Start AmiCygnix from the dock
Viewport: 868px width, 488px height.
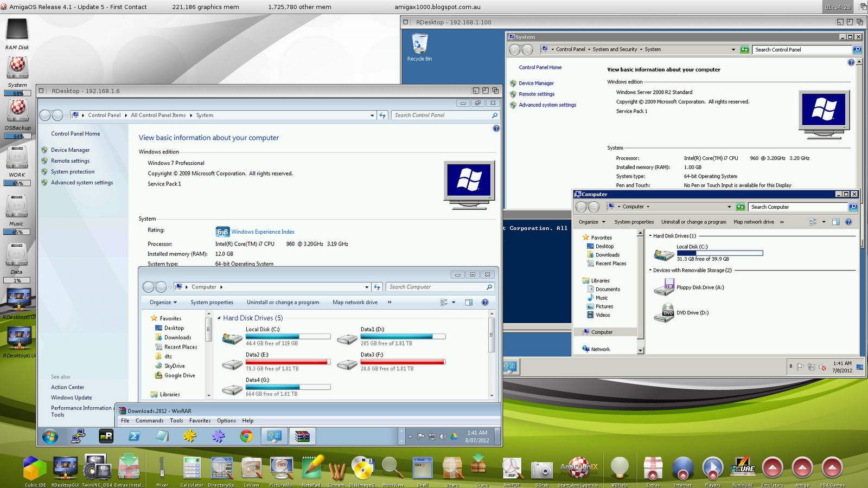pos(579,467)
